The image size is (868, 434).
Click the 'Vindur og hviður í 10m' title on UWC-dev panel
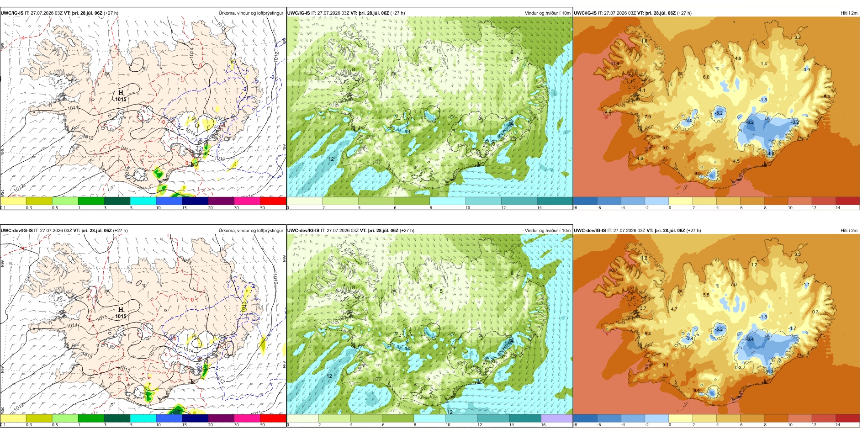(x=547, y=231)
